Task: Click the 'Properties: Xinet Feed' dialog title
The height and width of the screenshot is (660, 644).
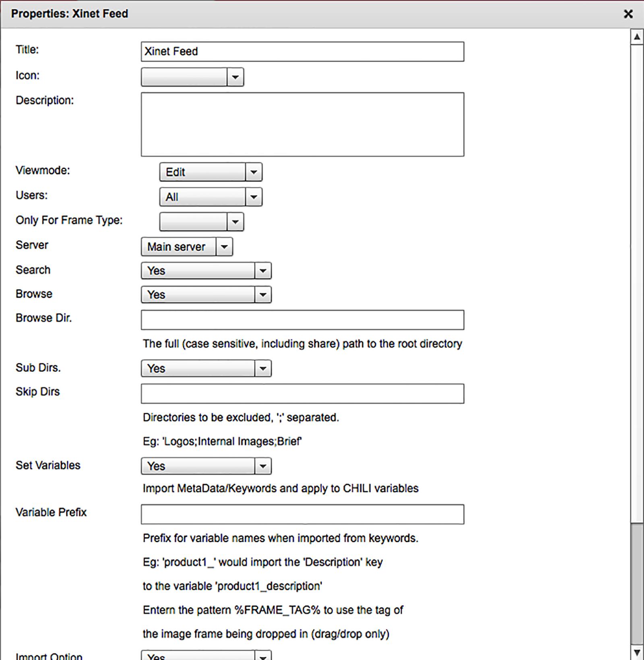Action: click(x=70, y=14)
